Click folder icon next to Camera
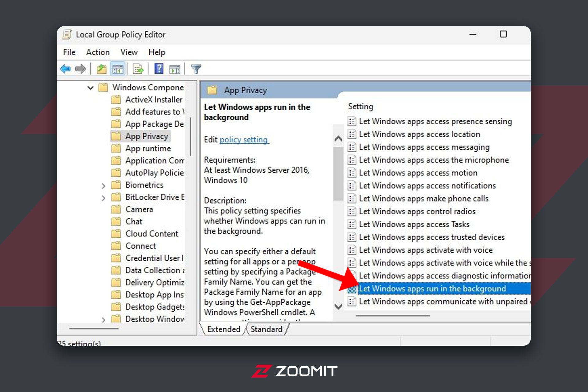The width and height of the screenshot is (588, 392). 116,209
